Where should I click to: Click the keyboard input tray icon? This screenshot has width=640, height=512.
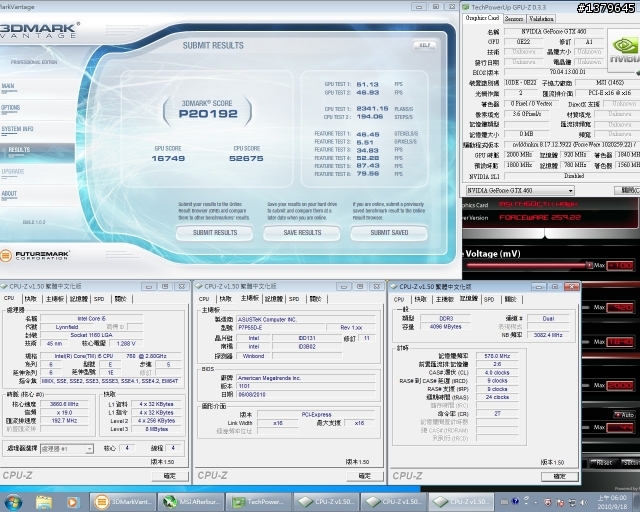pos(504,502)
